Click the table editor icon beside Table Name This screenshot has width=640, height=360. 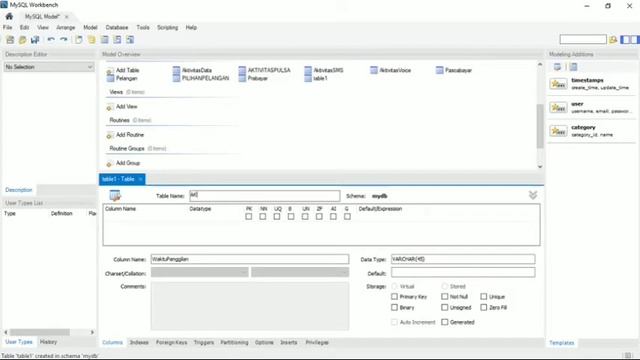(x=115, y=196)
